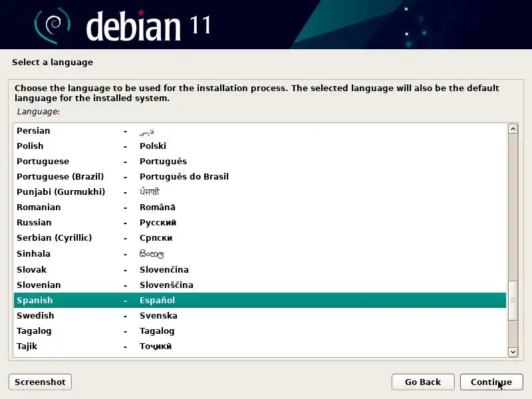Select Persian from the language list

[x=260, y=131]
